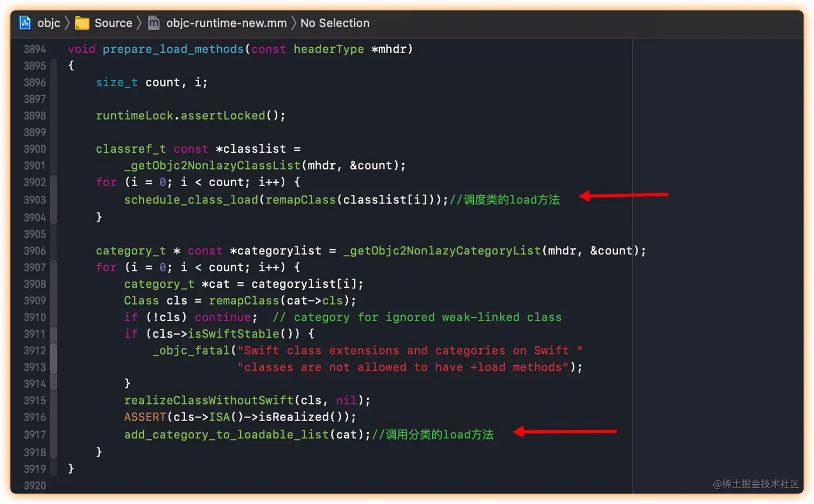Click the Source folder icon in breadcrumb
This screenshot has width=814, height=504.
(x=82, y=23)
